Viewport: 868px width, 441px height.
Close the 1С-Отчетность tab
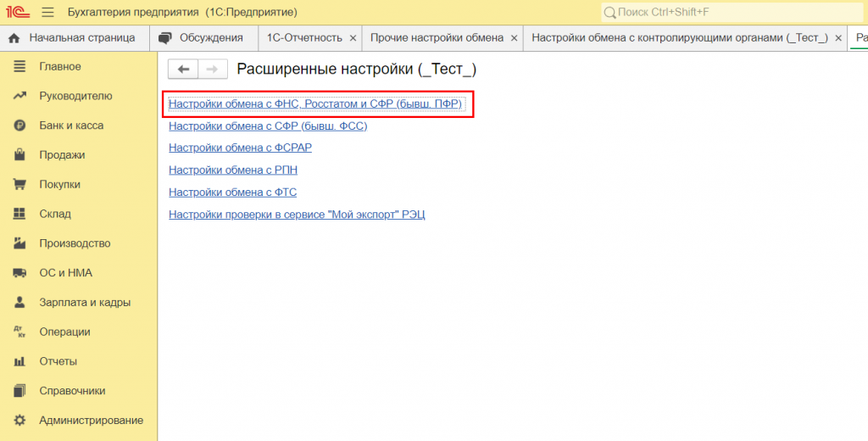click(x=353, y=38)
